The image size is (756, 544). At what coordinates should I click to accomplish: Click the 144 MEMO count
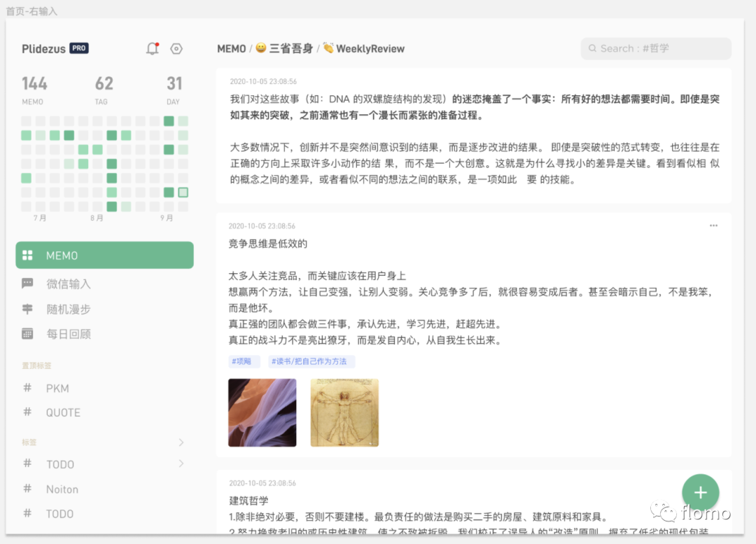click(34, 90)
